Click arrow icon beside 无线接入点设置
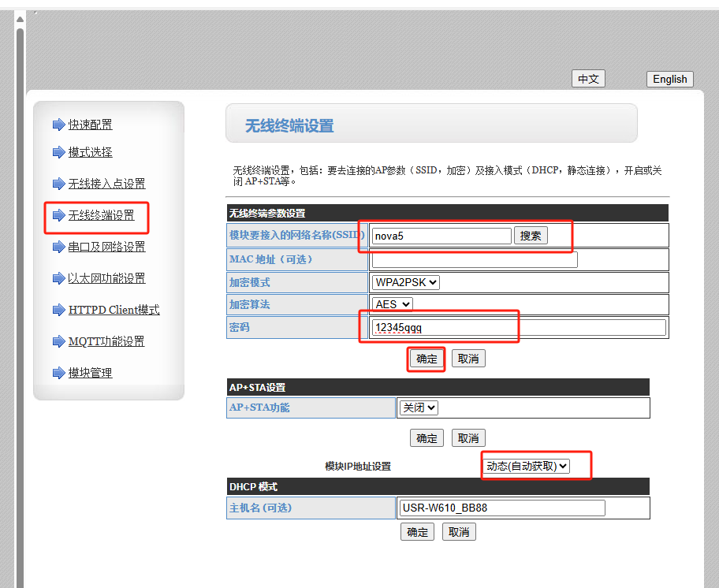Screen dimensions: 719x588 (58, 184)
